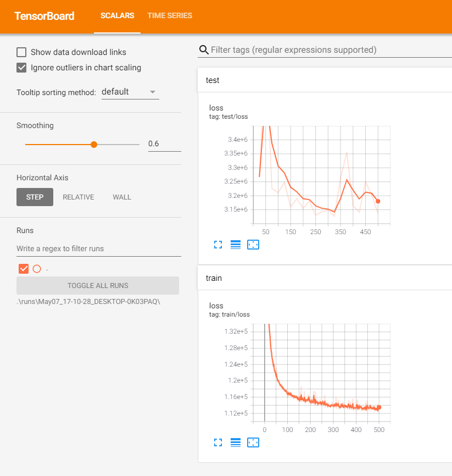
Task: Disable Ignore outliers in chart scaling
Action: [x=21, y=68]
